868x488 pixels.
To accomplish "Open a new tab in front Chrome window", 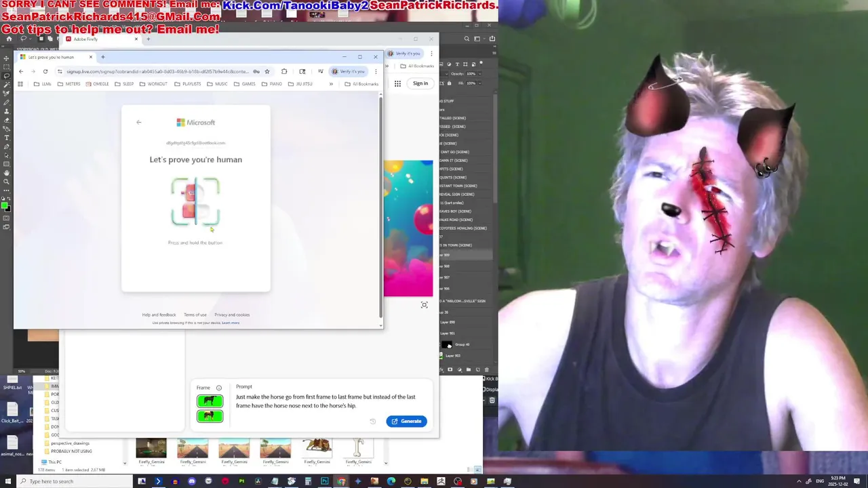I will click(x=103, y=57).
